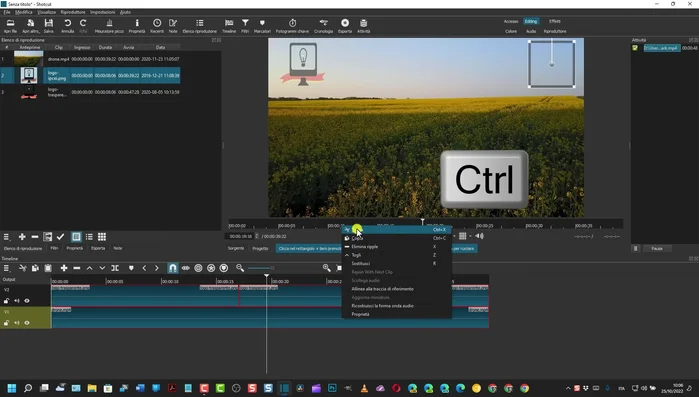This screenshot has height=397, width=699.
Task: Mute track V1 audio
Action: click(x=16, y=323)
